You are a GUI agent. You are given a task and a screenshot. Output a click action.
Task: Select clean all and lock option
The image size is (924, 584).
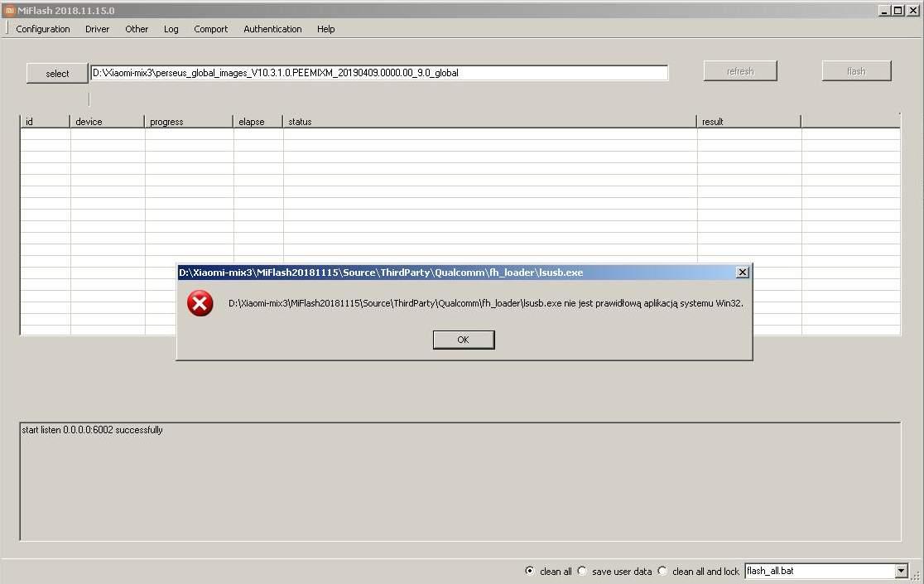click(662, 571)
